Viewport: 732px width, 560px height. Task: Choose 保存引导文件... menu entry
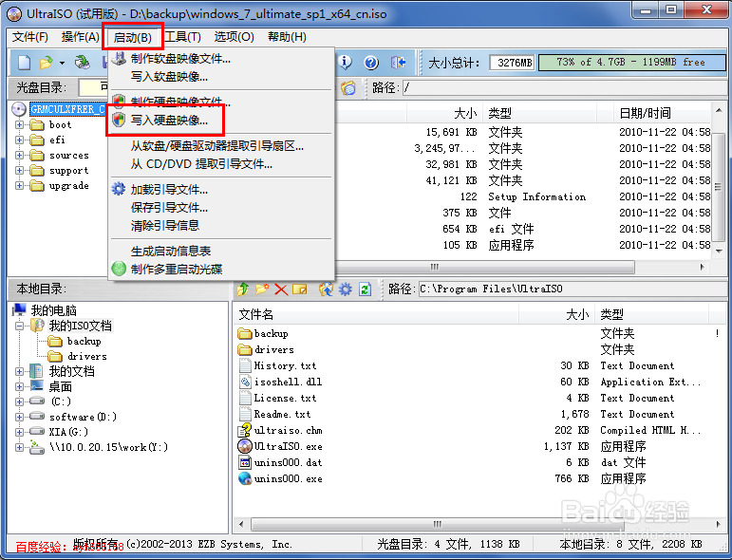pos(169,207)
